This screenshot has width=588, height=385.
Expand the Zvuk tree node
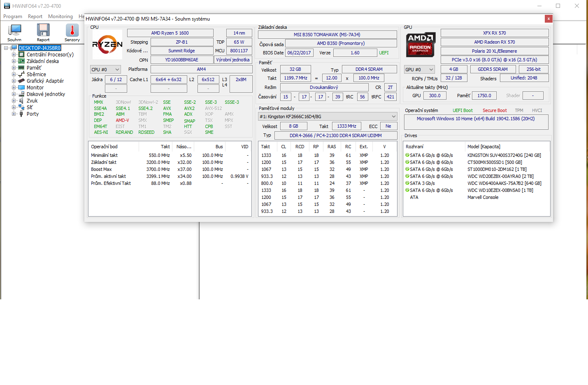click(14, 100)
